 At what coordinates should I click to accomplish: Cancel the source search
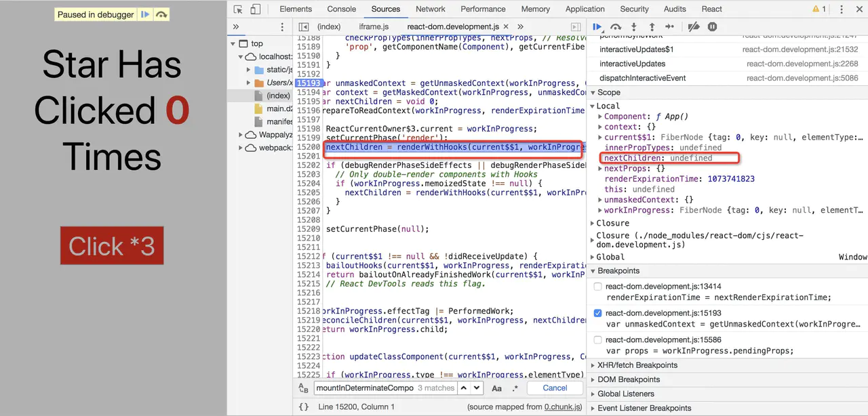(x=555, y=388)
